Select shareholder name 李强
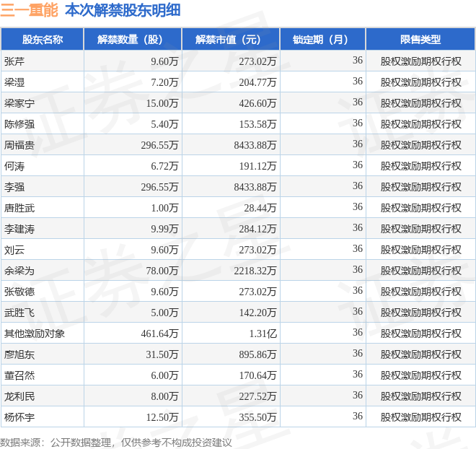This screenshot has width=476, height=449. [x=14, y=187]
